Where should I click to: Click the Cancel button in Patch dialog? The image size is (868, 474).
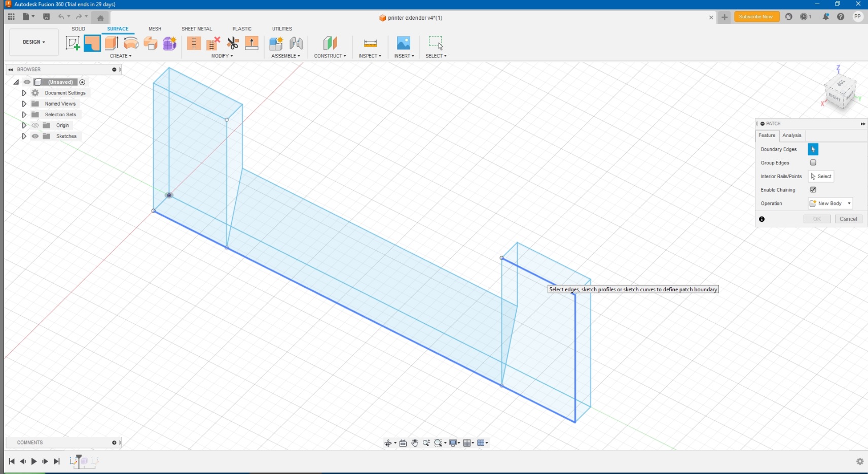click(x=848, y=219)
